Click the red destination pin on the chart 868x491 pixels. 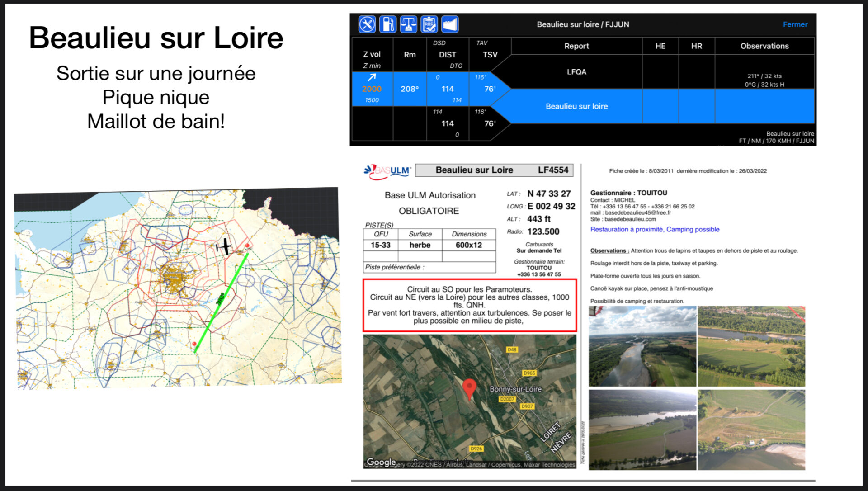(194, 345)
